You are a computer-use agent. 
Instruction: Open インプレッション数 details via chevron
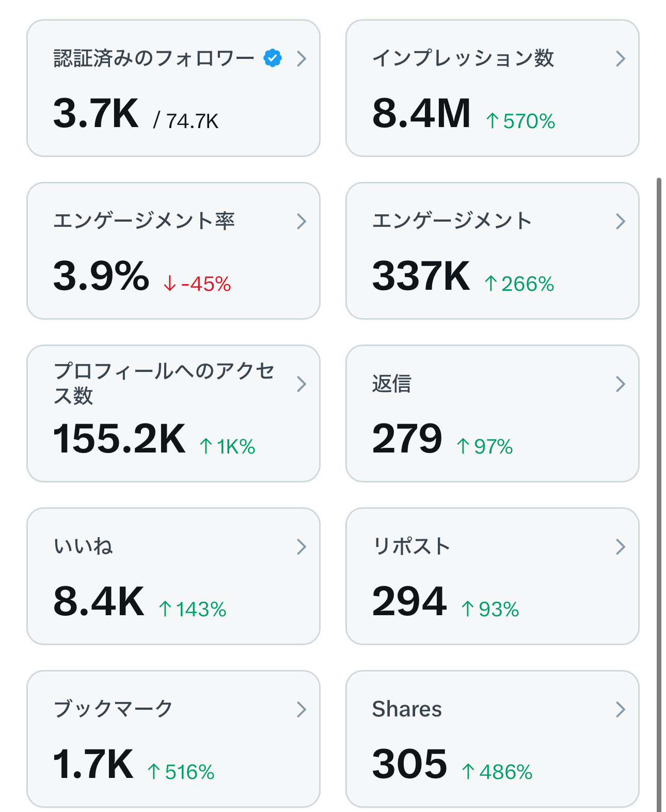pyautogui.click(x=621, y=59)
